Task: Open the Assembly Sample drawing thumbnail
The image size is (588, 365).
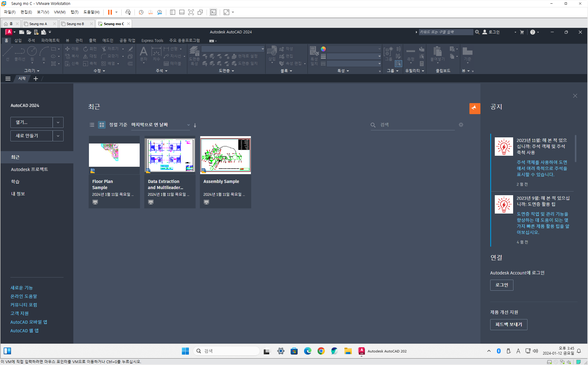Action: click(x=226, y=155)
